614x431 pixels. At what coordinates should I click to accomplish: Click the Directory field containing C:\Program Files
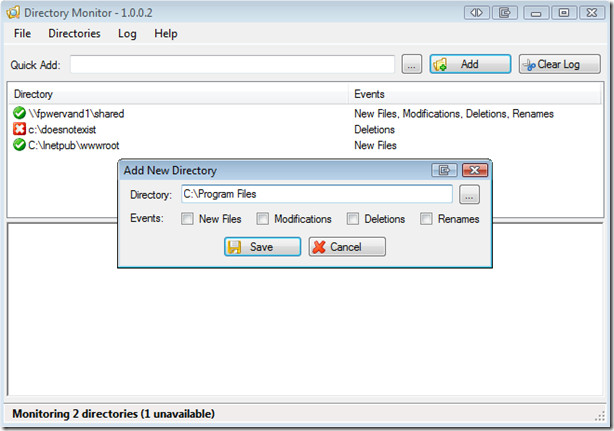pyautogui.click(x=317, y=194)
